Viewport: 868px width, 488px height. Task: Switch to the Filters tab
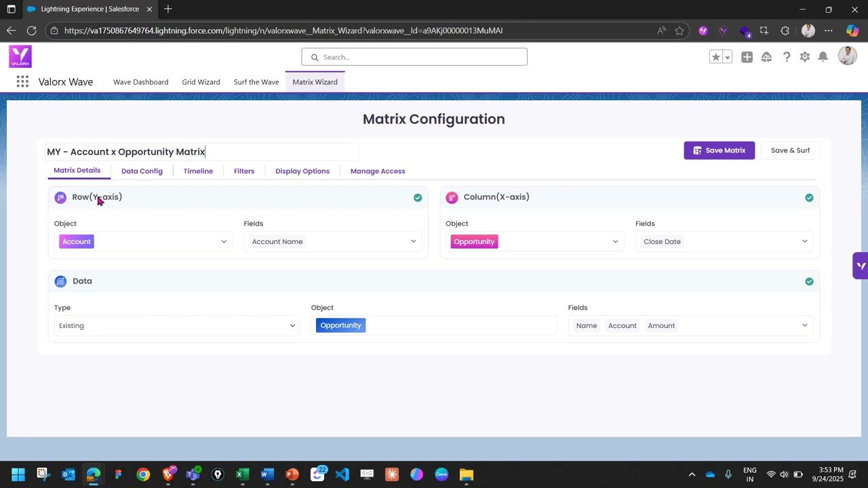(244, 171)
